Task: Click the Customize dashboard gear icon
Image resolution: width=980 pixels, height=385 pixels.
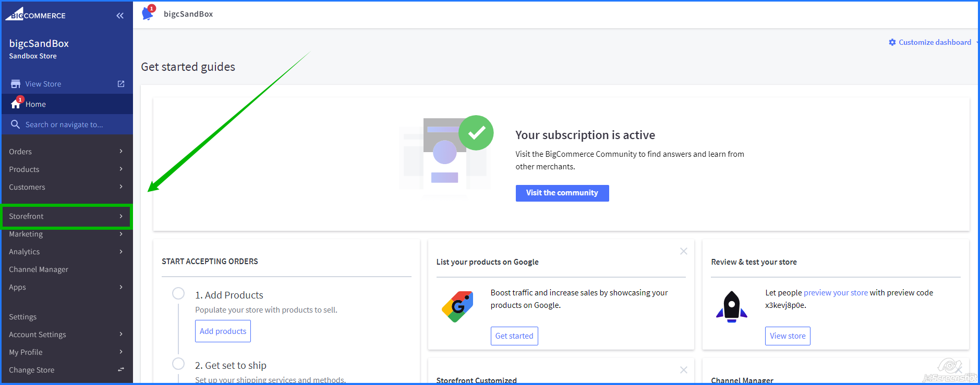Action: click(892, 42)
